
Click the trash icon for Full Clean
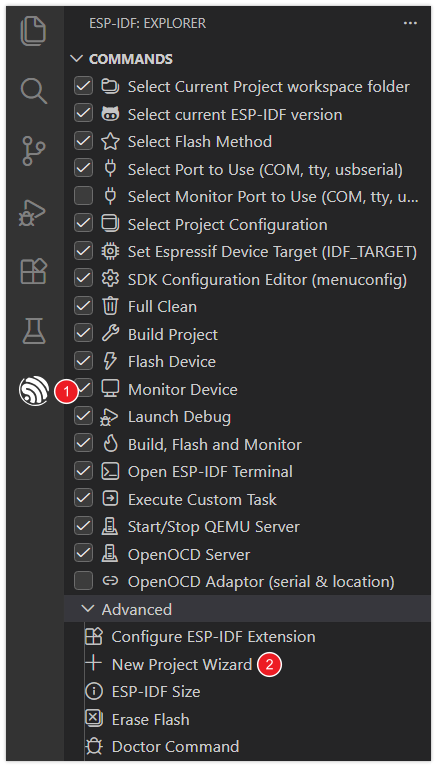click(x=110, y=306)
